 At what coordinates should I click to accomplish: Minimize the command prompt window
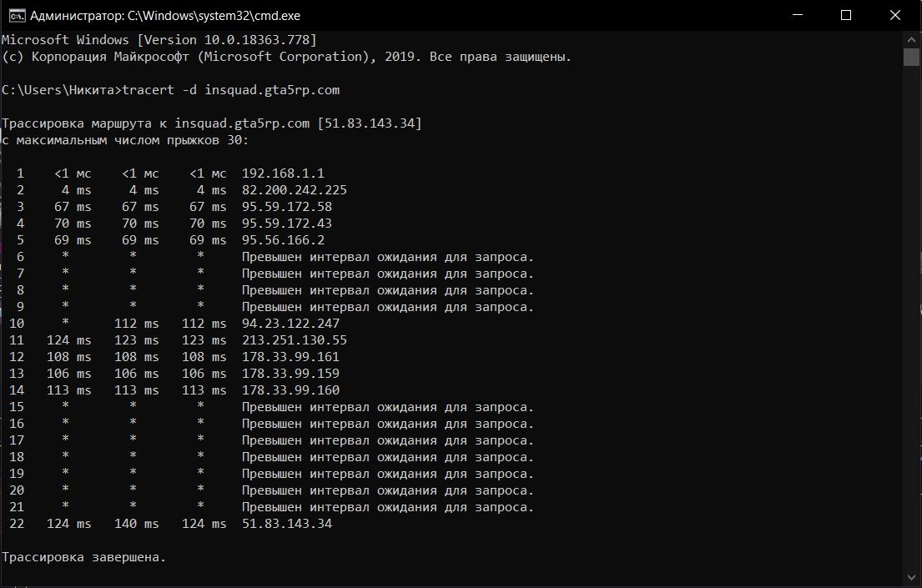798,15
